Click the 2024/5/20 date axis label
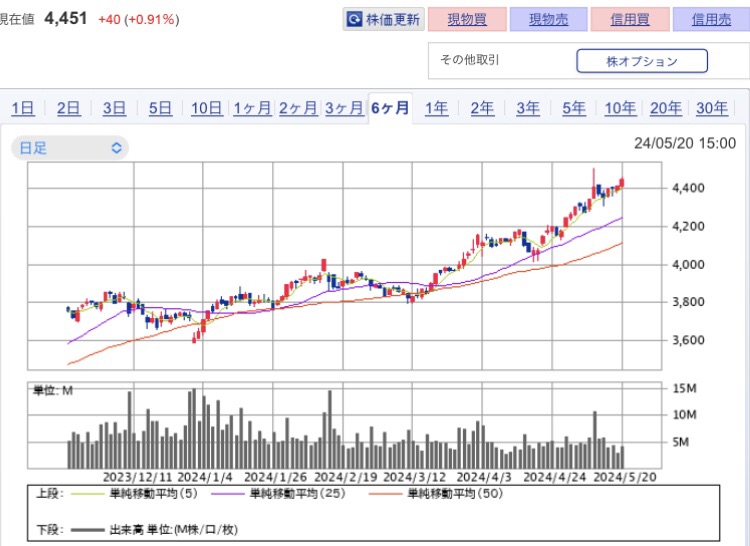The height and width of the screenshot is (546, 750). [x=625, y=477]
